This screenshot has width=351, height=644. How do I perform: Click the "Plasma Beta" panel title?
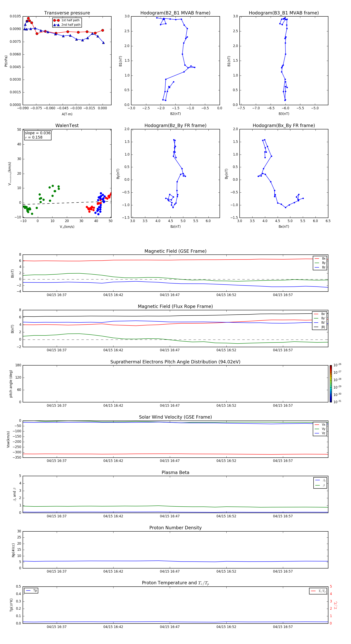[x=175, y=472]
